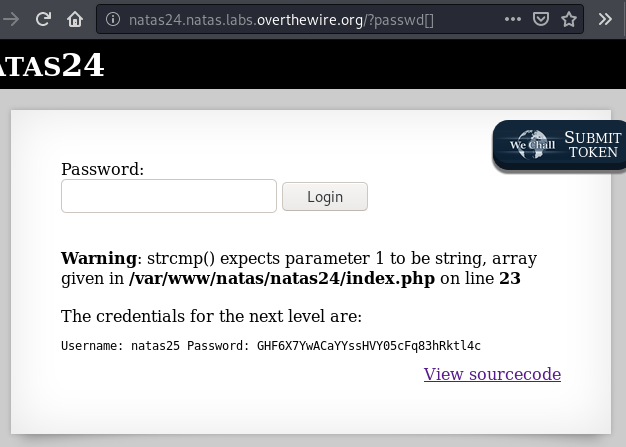Select the GHF6X7 password string text

[368, 346]
